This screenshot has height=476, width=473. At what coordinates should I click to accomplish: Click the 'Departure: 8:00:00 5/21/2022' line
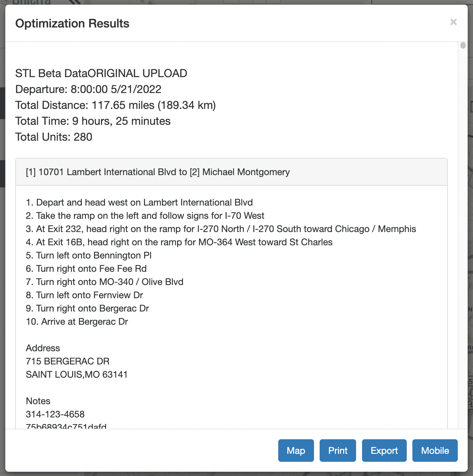point(88,89)
